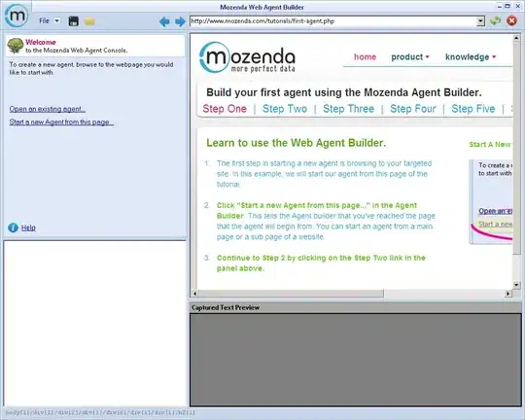Click the horizontal scrollbar right arrow
Image resolution: width=525 pixels, height=420 pixels.
click(x=508, y=294)
